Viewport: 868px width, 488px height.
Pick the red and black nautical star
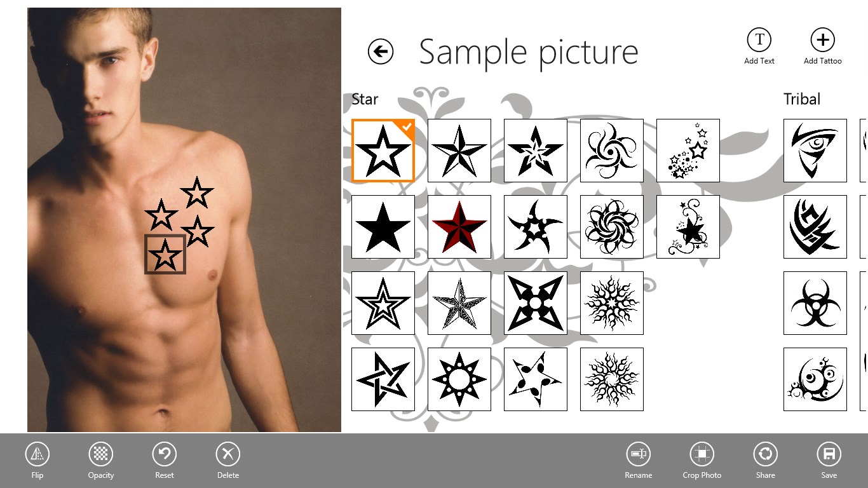(x=459, y=227)
